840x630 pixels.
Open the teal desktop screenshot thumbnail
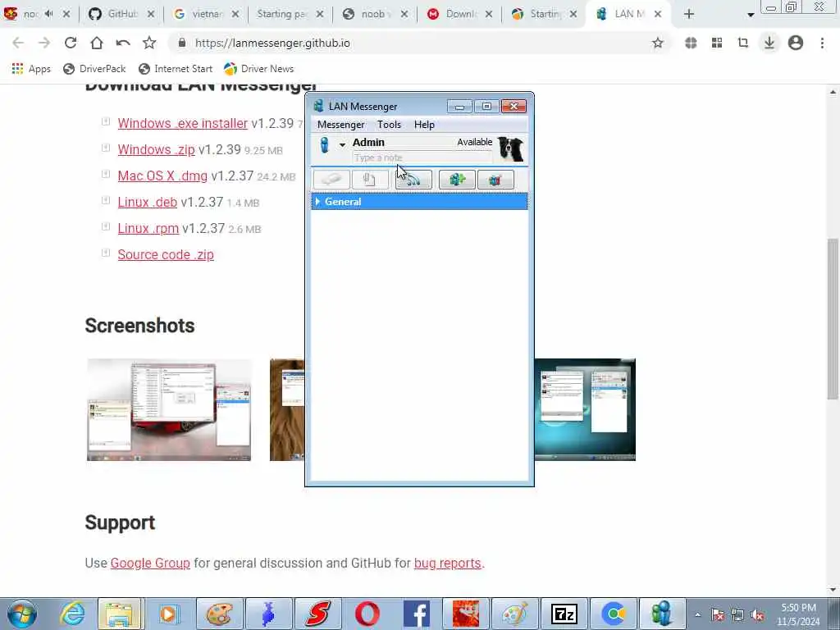585,410
